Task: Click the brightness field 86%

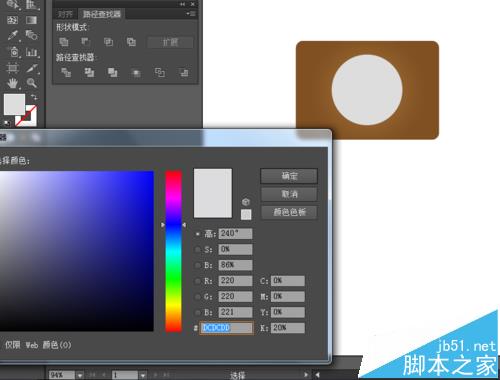Action: [235, 265]
